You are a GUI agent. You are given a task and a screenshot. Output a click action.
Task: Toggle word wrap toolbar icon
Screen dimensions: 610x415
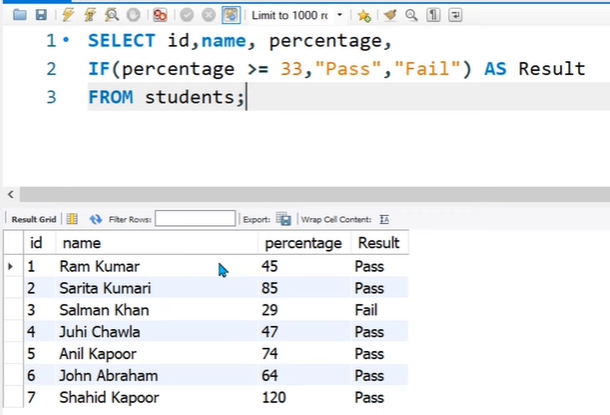[x=455, y=15]
